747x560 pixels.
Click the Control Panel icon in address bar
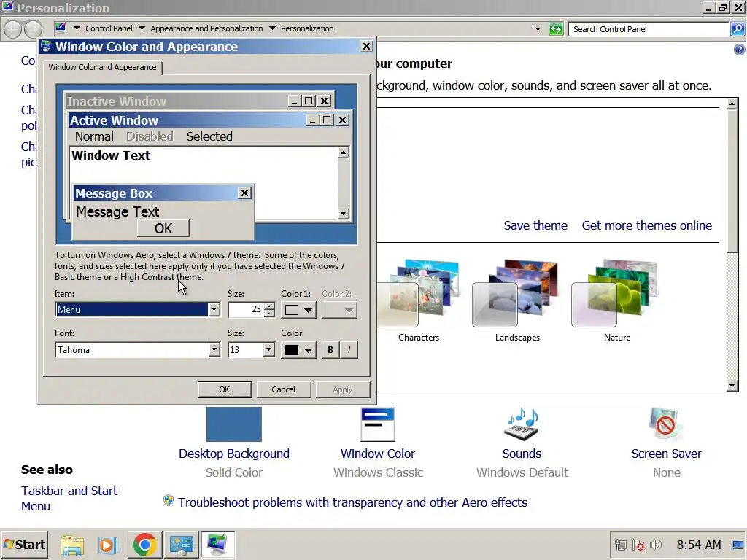(61, 28)
